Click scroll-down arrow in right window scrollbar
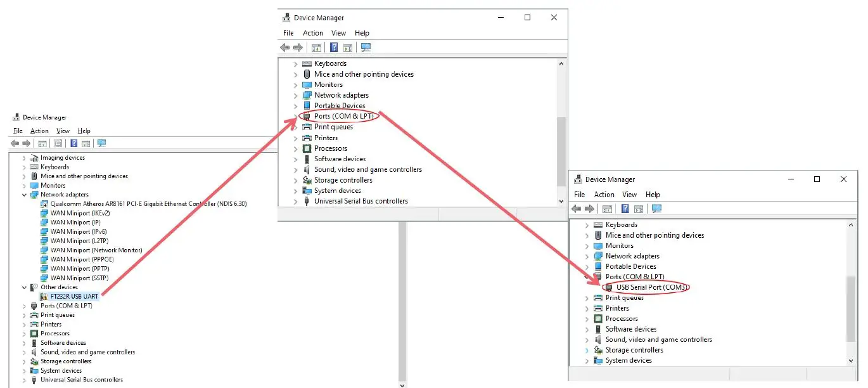Screen dimensions: 868x388 (x=851, y=360)
